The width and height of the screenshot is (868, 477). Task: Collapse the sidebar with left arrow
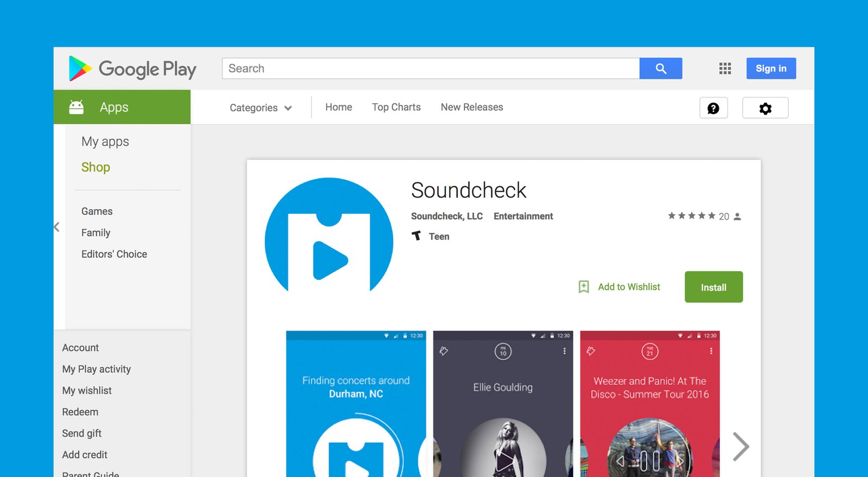point(56,227)
